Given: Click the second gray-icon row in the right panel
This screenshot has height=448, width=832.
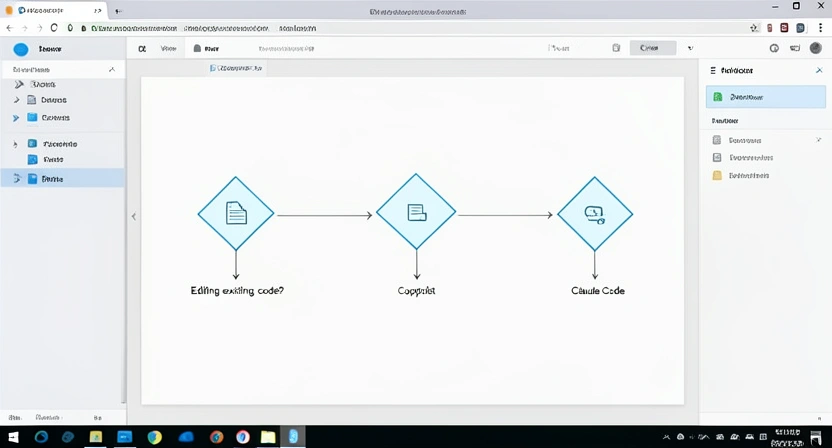Looking at the screenshot, I should click(x=766, y=158).
